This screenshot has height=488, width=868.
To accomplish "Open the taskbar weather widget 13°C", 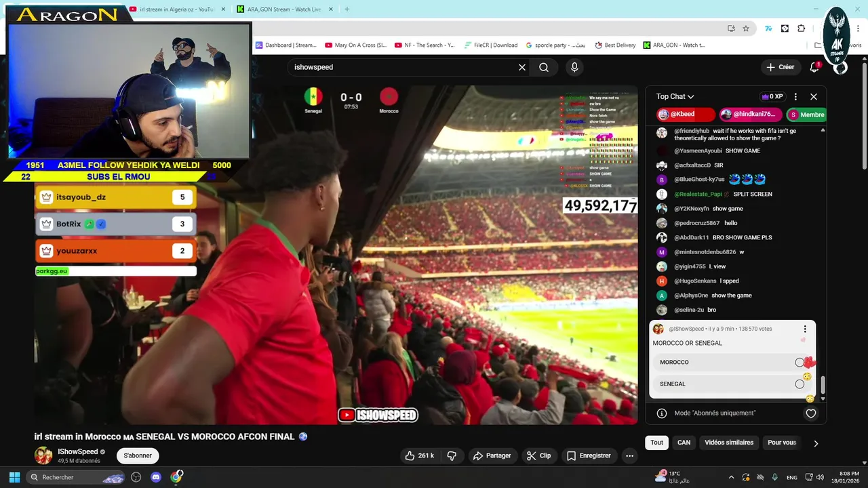I will point(673,477).
